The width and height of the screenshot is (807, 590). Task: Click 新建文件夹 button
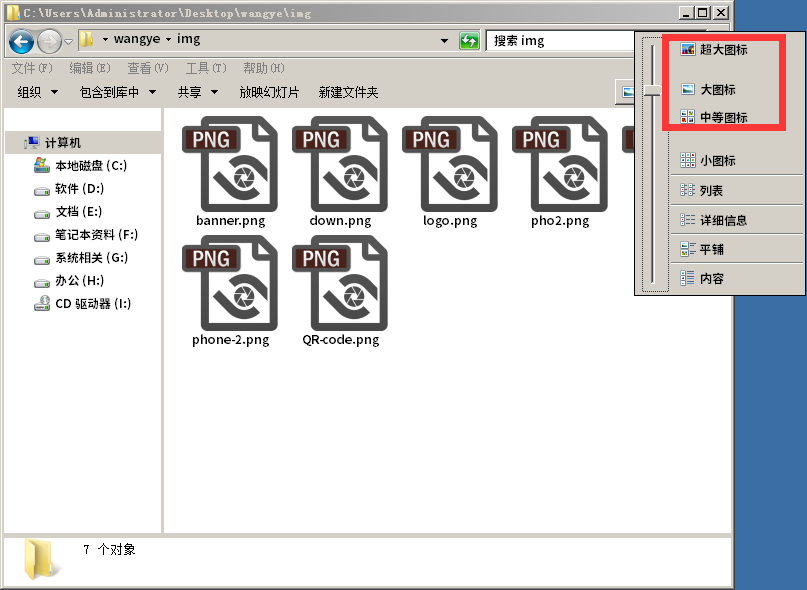[x=348, y=92]
